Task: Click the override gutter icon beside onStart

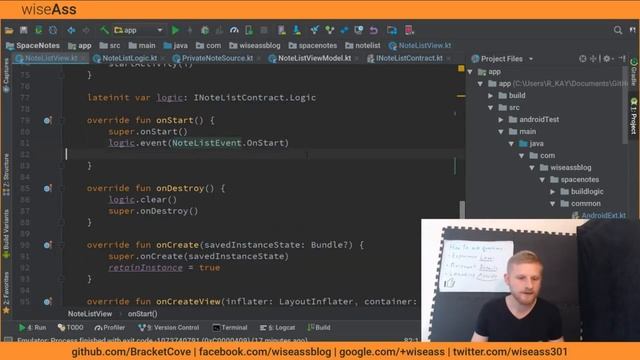Action: pos(47,120)
